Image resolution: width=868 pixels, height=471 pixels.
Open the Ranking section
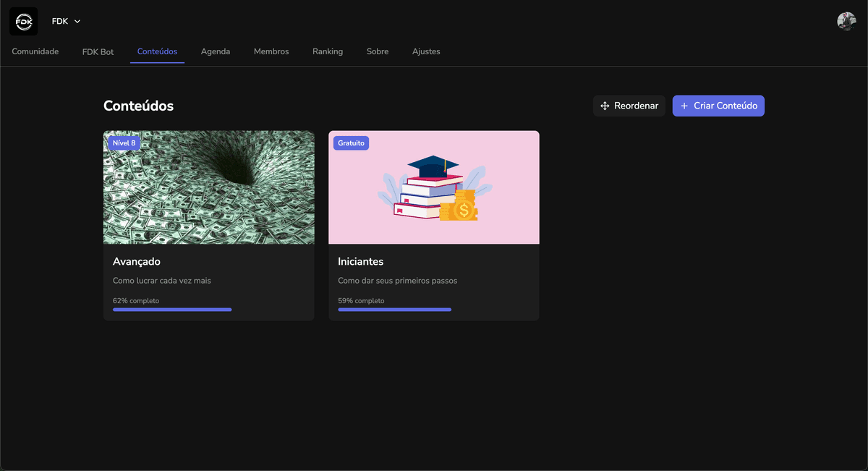click(x=328, y=51)
